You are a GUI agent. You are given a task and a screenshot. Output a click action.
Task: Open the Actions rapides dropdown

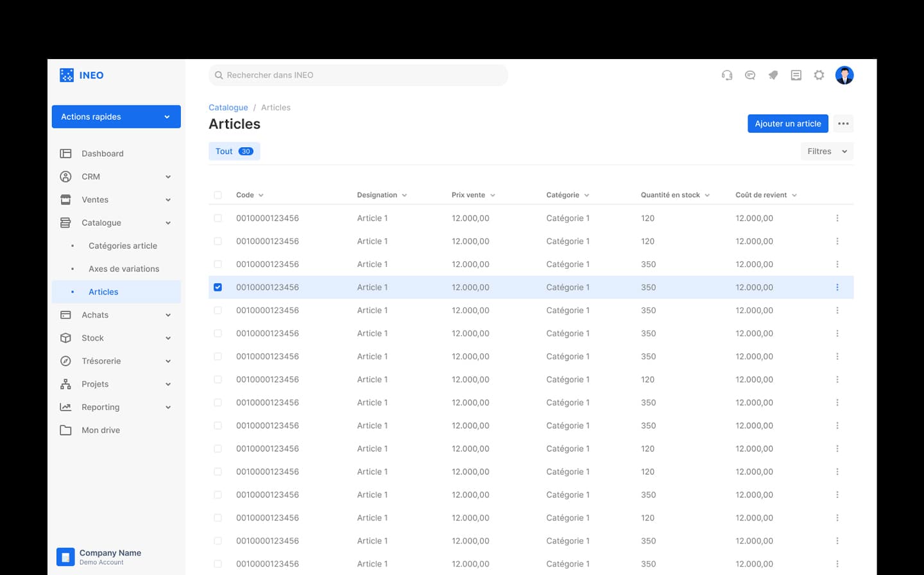tap(116, 117)
